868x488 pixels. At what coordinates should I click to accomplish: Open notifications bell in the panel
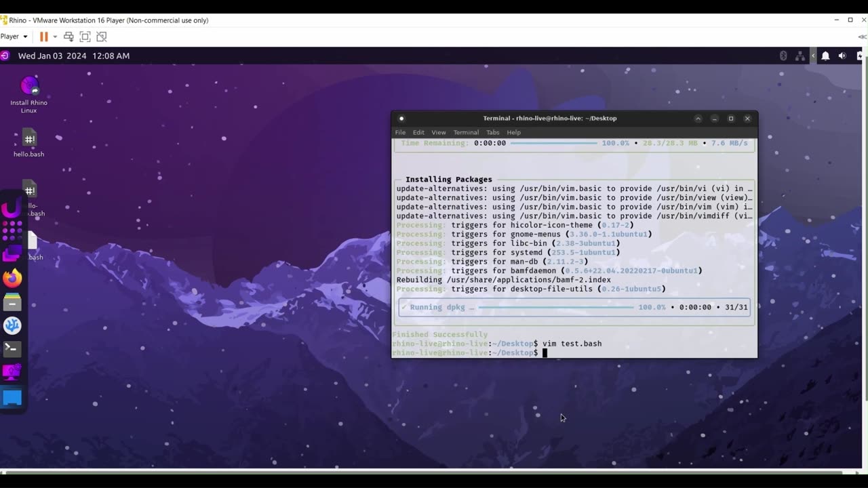tap(825, 56)
